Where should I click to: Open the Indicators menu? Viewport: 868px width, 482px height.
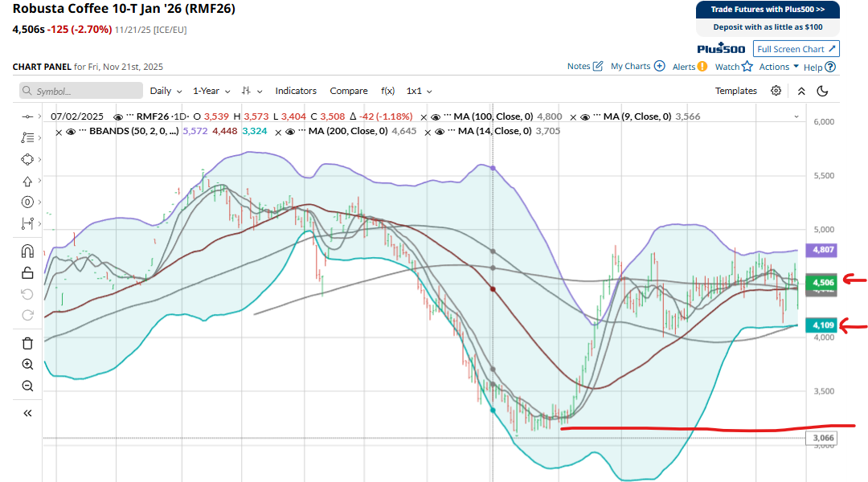pyautogui.click(x=296, y=91)
